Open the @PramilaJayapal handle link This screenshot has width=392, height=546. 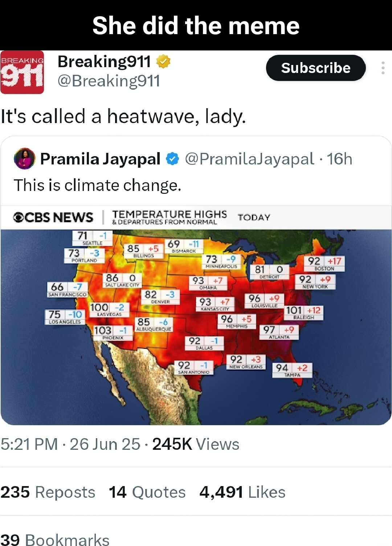pos(250,159)
